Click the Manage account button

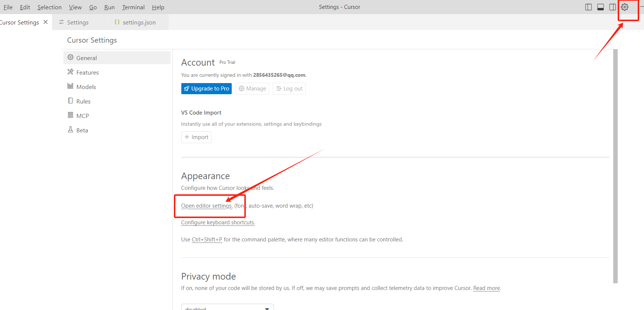(252, 89)
